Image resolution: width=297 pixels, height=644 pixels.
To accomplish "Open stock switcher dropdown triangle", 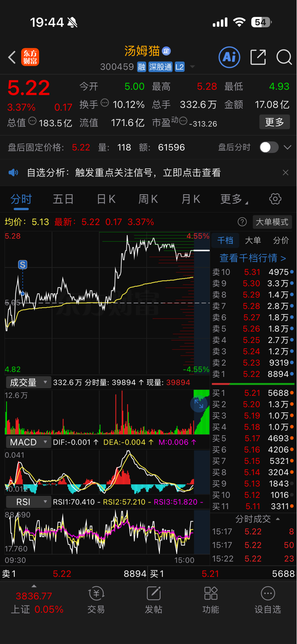I will pos(192,67).
